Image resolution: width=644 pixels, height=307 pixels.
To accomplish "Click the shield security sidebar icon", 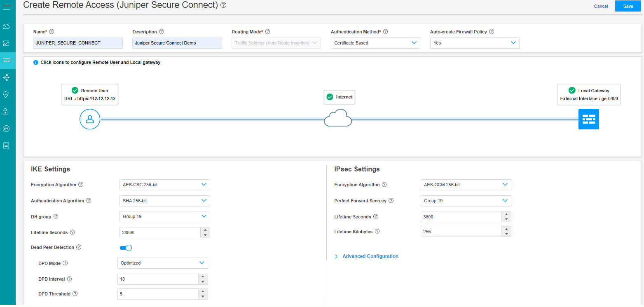I will pyautogui.click(x=6, y=94).
